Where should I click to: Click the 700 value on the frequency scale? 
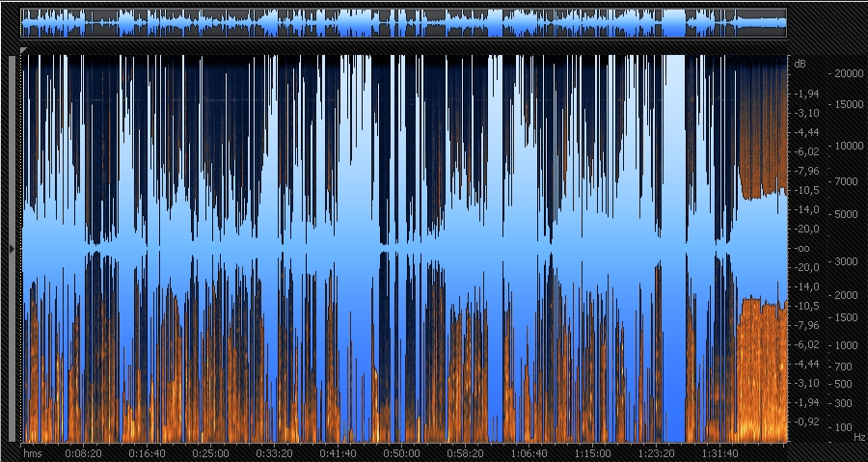coord(845,366)
